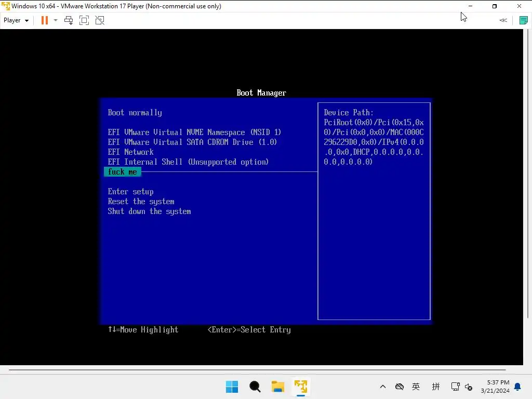Close the VMware Player window
This screenshot has height=399, width=532.
coord(519,6)
